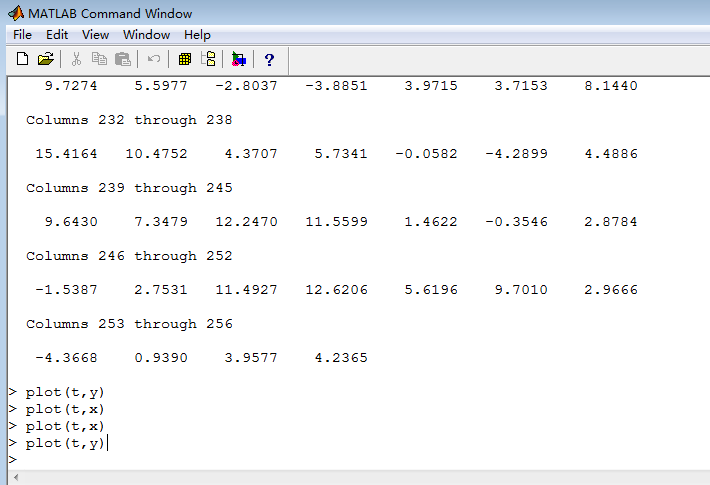This screenshot has width=710, height=485.
Task: Click the 'MATLAB Command Window' title text
Action: click(x=110, y=14)
